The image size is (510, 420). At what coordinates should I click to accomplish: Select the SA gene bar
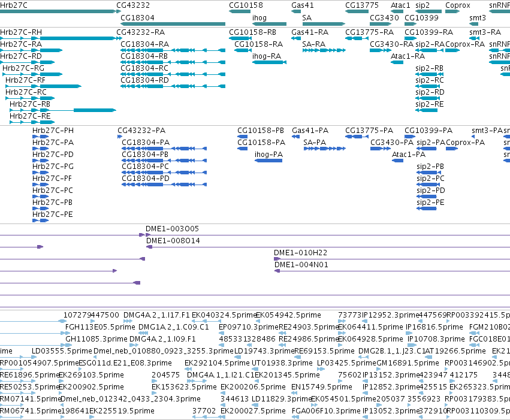[x=324, y=24]
